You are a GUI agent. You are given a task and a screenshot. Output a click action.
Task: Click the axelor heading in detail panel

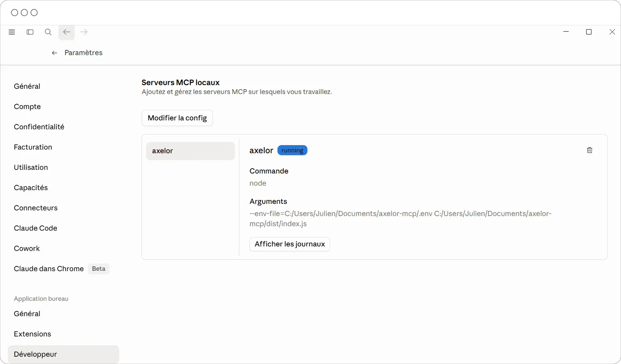[x=261, y=150]
